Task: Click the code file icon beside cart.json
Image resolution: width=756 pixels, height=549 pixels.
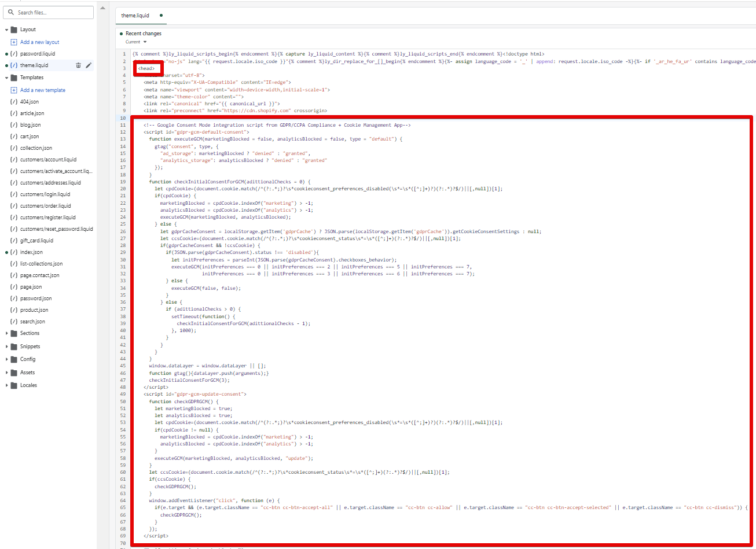Action: pyautogui.click(x=14, y=137)
